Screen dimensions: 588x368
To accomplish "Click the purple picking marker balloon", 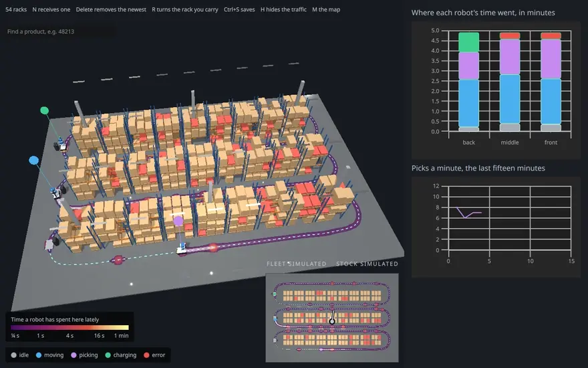I will (178, 221).
